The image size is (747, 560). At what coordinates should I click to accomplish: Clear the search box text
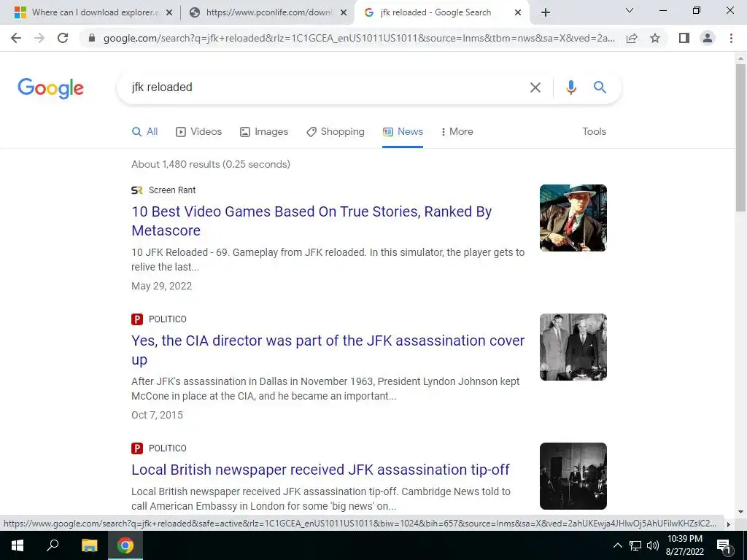(535, 87)
